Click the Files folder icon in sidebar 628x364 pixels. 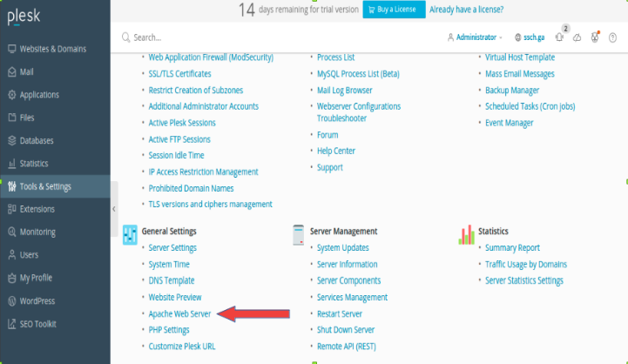[12, 118]
